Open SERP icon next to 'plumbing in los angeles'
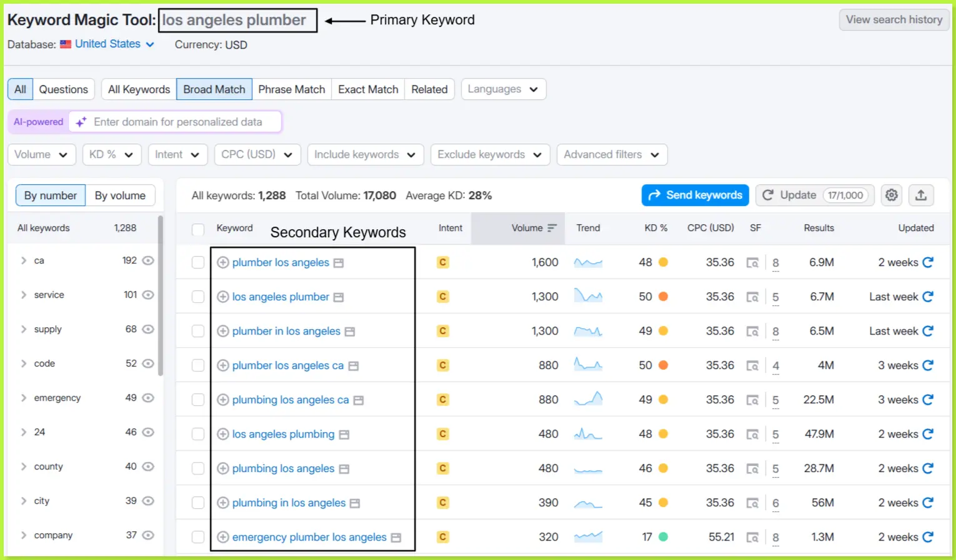Image resolution: width=956 pixels, height=560 pixels. point(355,503)
